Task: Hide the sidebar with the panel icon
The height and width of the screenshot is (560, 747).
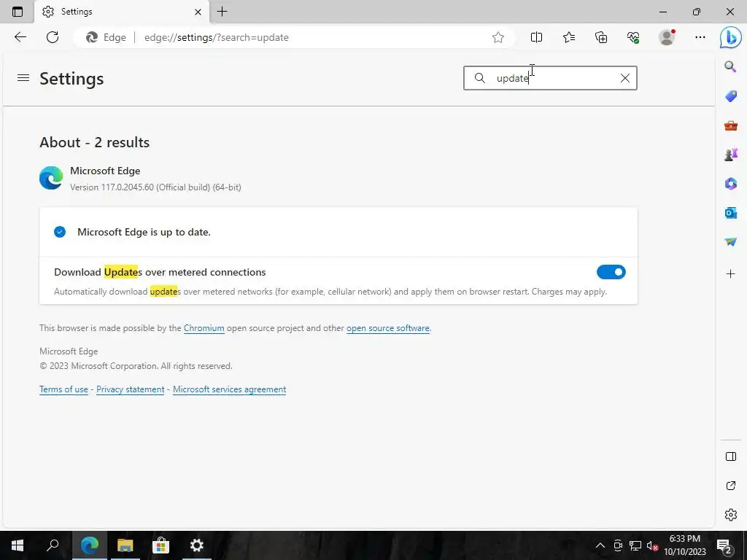Action: tap(730, 456)
